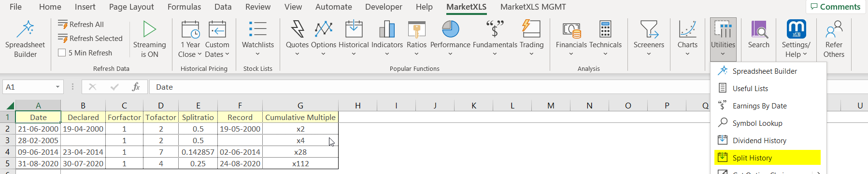Open Trading functions menu
This screenshot has height=174, width=868.
(531, 39)
